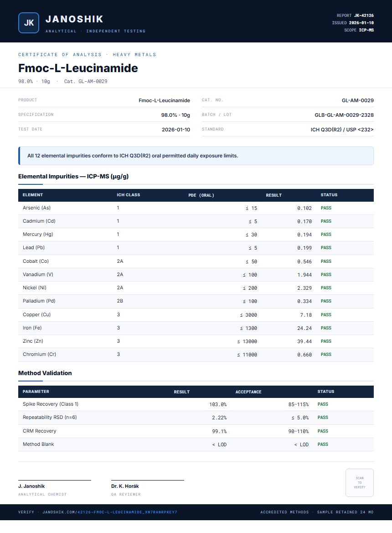
Task: Click Method Blank PASS status
Action: 323,444
